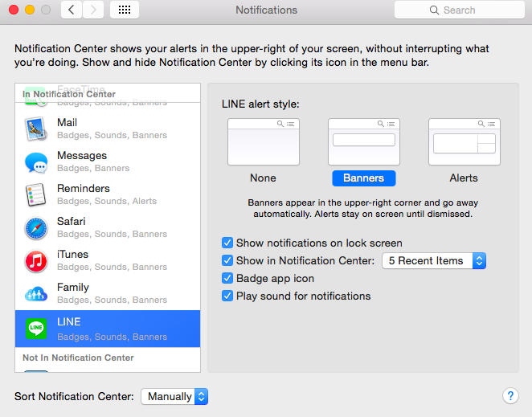Click the Notifications window title
This screenshot has height=417, width=532.
pos(266,10)
